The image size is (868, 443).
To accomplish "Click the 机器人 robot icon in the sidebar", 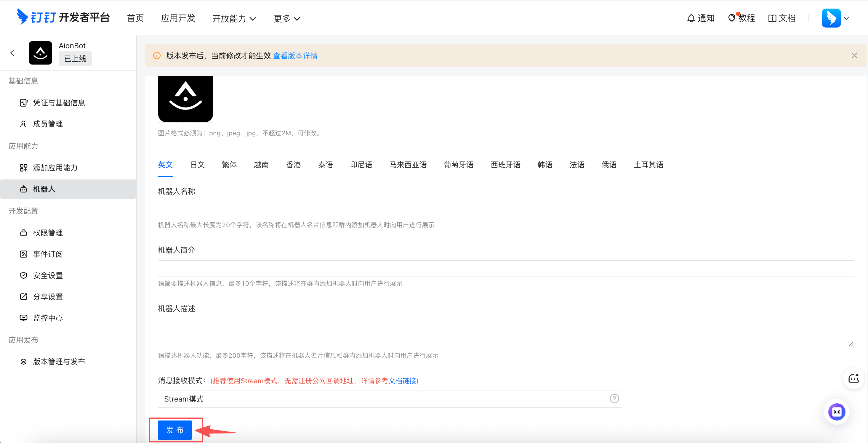I will pyautogui.click(x=23, y=189).
